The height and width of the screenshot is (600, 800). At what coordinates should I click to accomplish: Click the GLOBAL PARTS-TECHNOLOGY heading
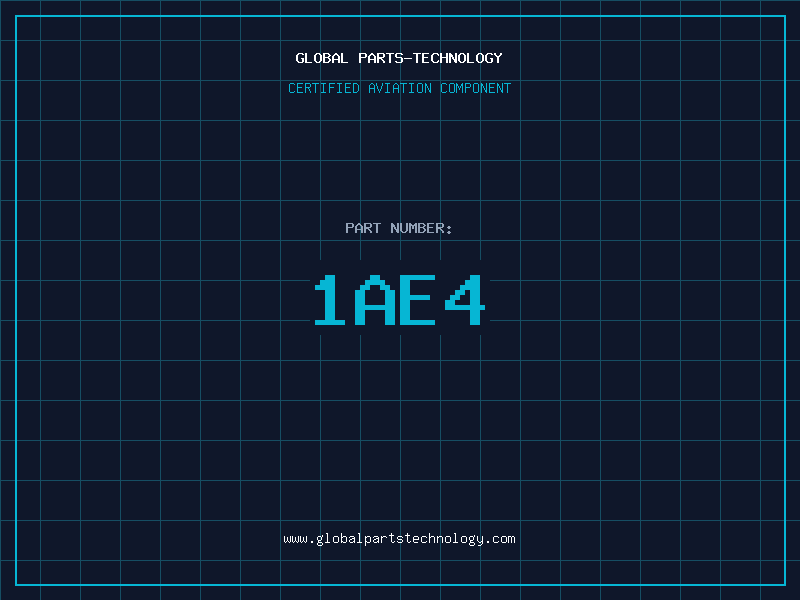(399, 58)
